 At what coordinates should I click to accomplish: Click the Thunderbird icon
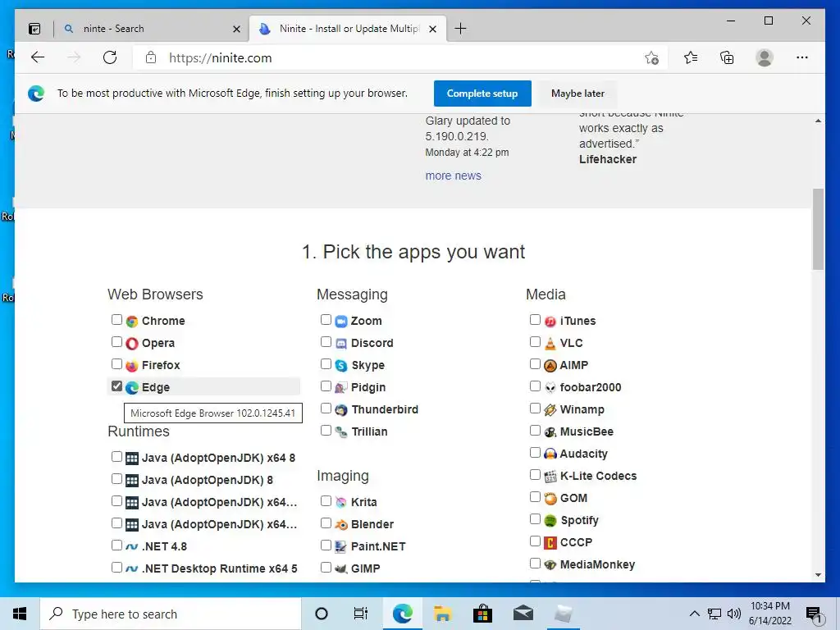341,410
